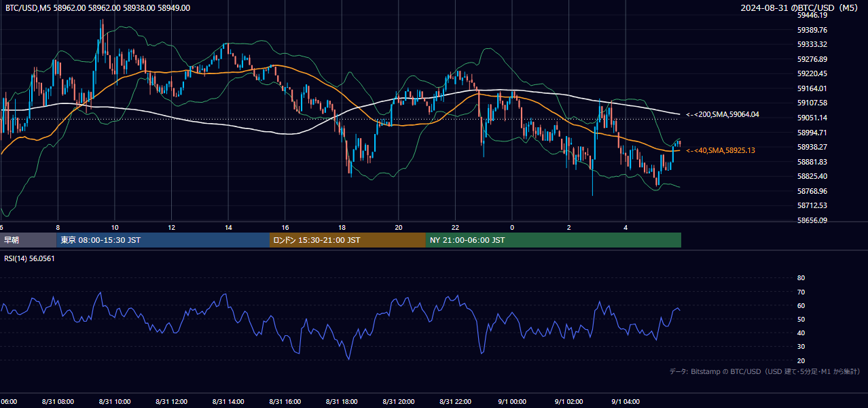
Task: Click the ロンドン 15:30-21:00 JST session bar
Action: (x=348, y=240)
